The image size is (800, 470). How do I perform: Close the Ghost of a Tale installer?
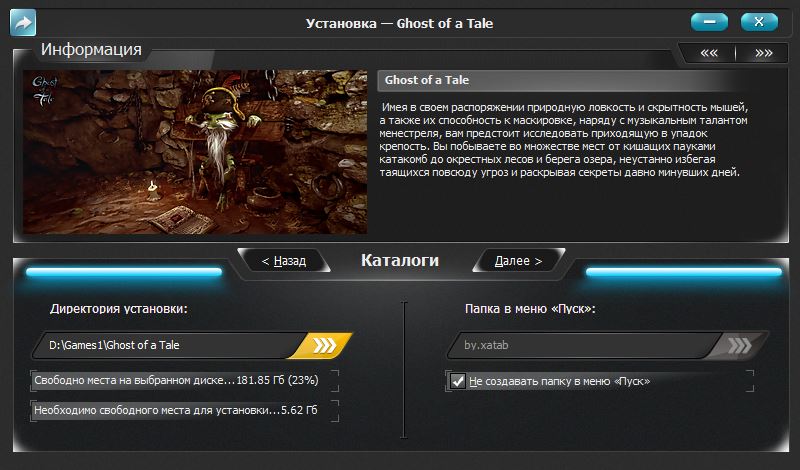[759, 22]
